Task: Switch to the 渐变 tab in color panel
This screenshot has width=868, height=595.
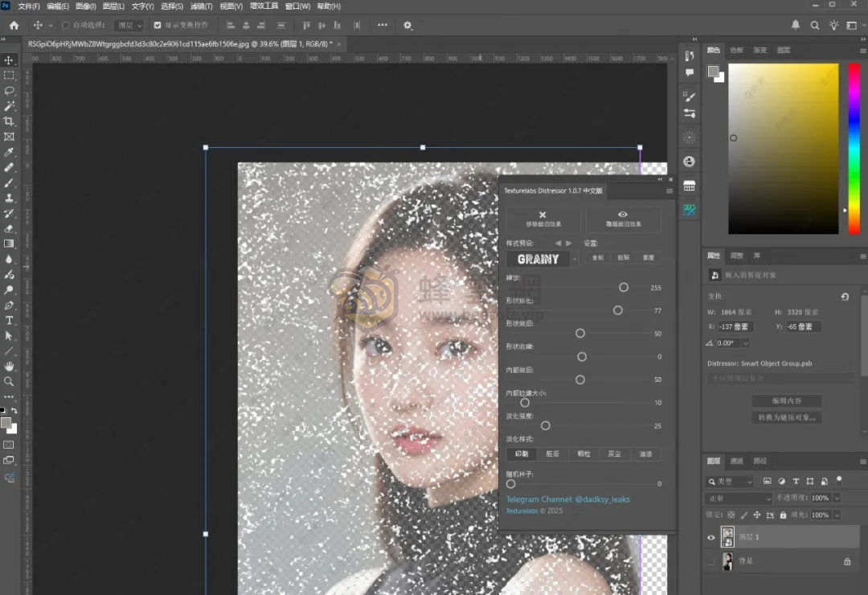Action: (x=760, y=51)
